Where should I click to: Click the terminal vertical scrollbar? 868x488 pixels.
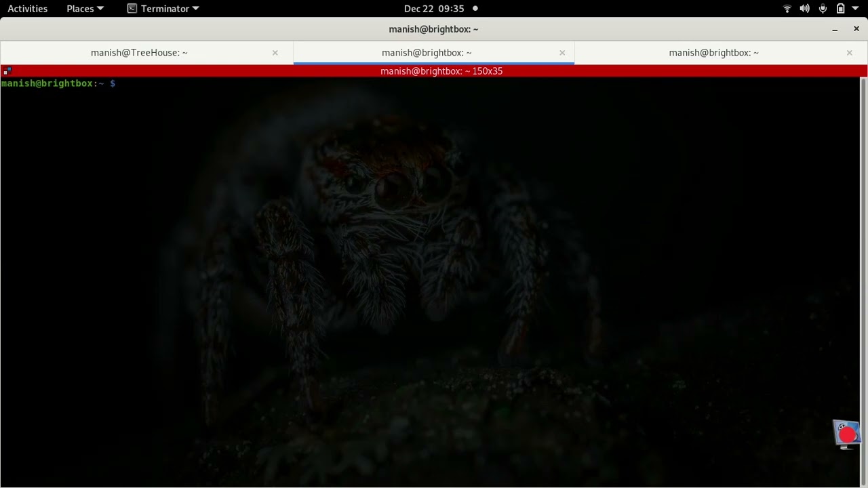click(863, 281)
